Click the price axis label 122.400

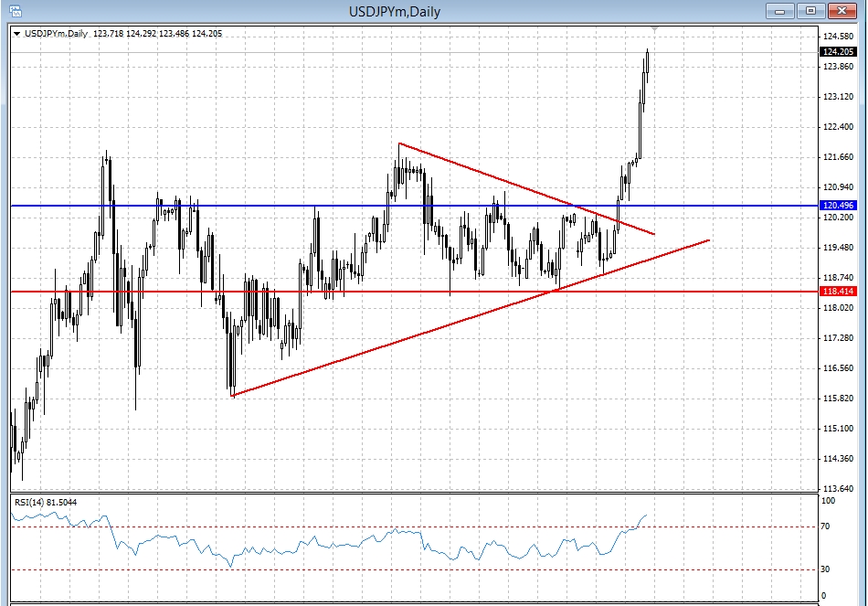tap(838, 127)
